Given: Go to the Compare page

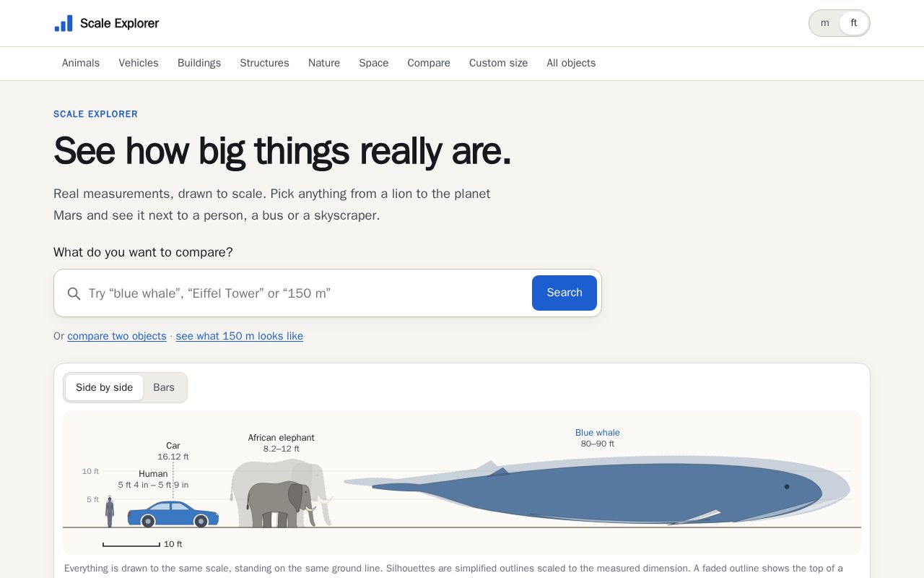Looking at the screenshot, I should [x=429, y=63].
